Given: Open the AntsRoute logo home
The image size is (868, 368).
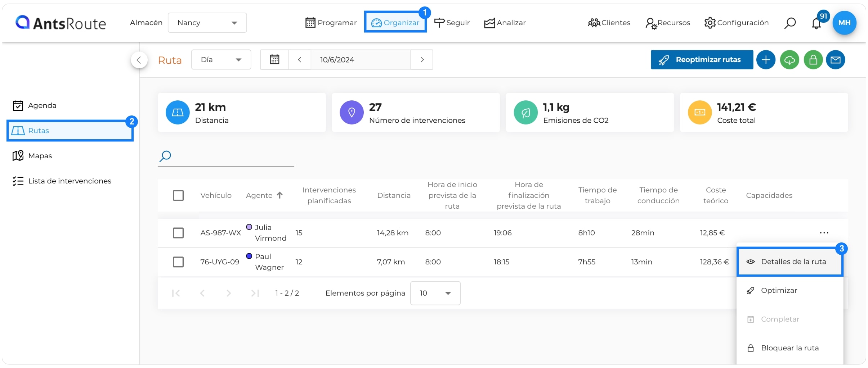Looking at the screenshot, I should 61,23.
